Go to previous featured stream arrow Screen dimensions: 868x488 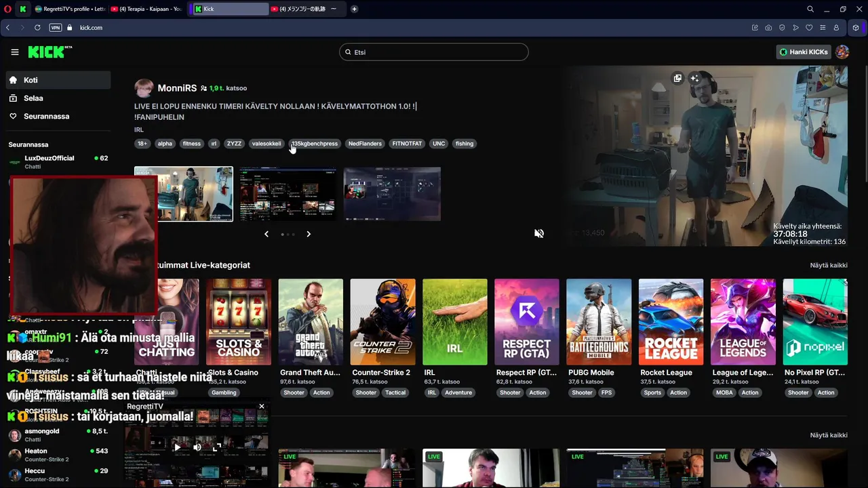pos(267,234)
